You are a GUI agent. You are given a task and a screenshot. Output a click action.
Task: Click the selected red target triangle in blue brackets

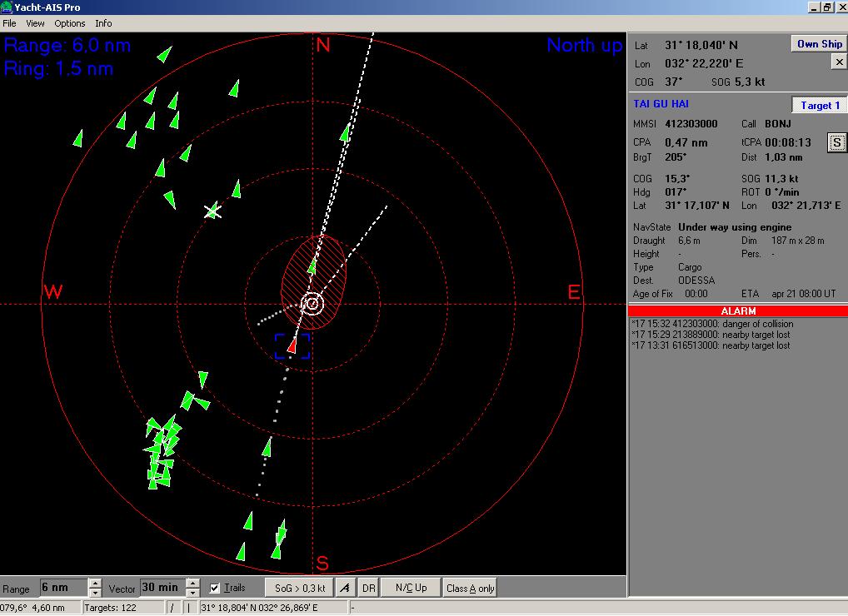[292, 345]
